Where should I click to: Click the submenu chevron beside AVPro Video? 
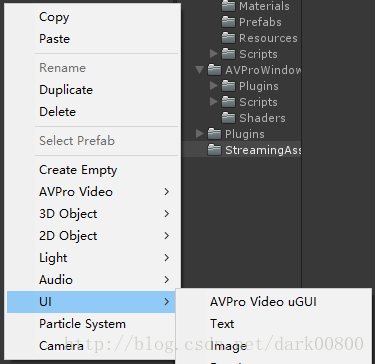(x=167, y=192)
